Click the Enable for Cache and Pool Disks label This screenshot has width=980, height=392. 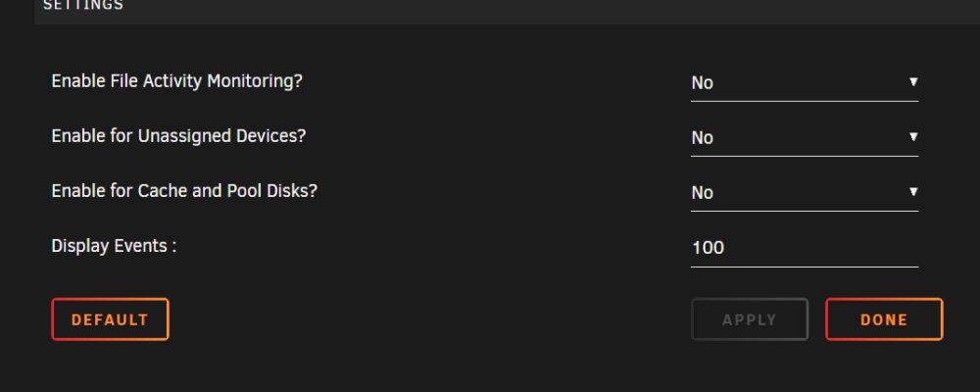pyautogui.click(x=184, y=191)
